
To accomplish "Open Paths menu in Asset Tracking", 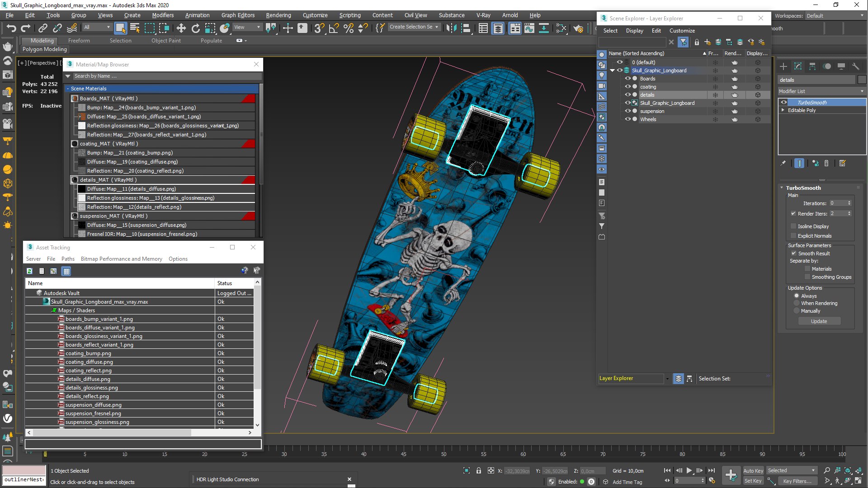I will click(68, 259).
